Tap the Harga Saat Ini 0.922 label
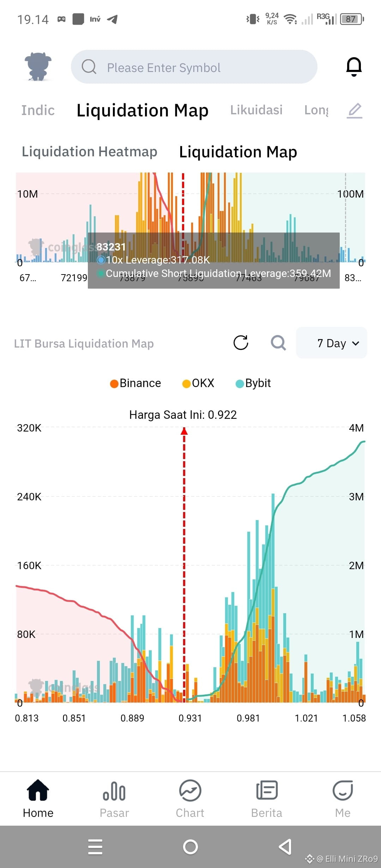The width and height of the screenshot is (381, 868). coord(183,415)
